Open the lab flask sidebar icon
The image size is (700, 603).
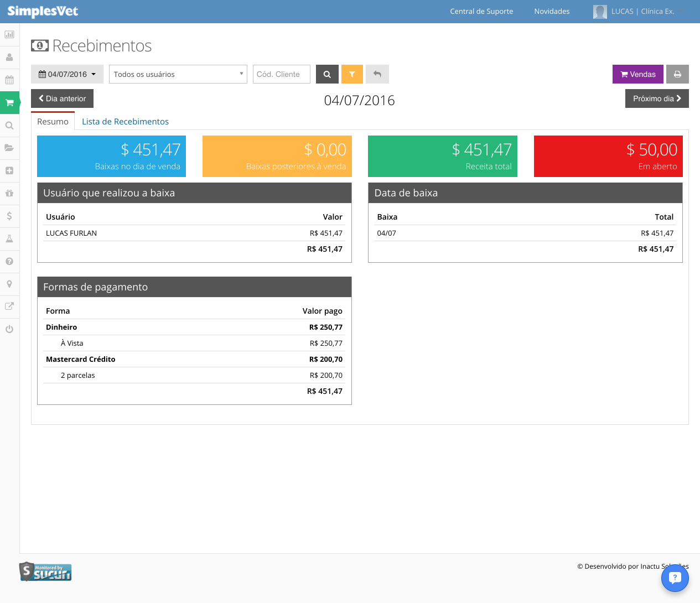(9, 238)
